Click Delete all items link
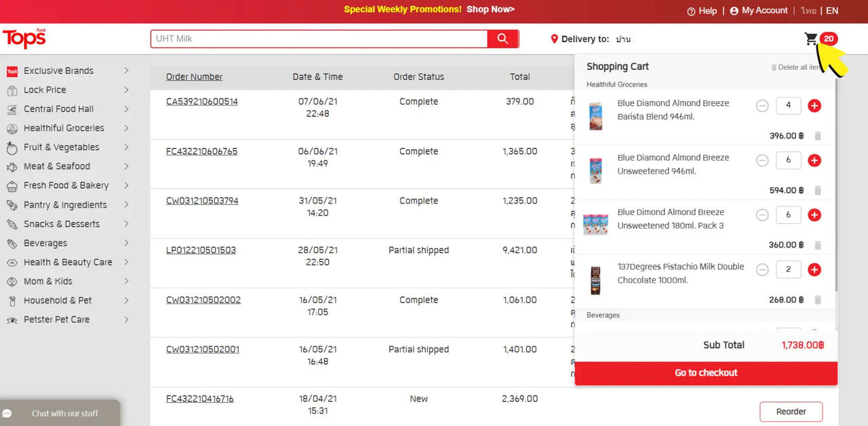The image size is (868, 426). (798, 68)
